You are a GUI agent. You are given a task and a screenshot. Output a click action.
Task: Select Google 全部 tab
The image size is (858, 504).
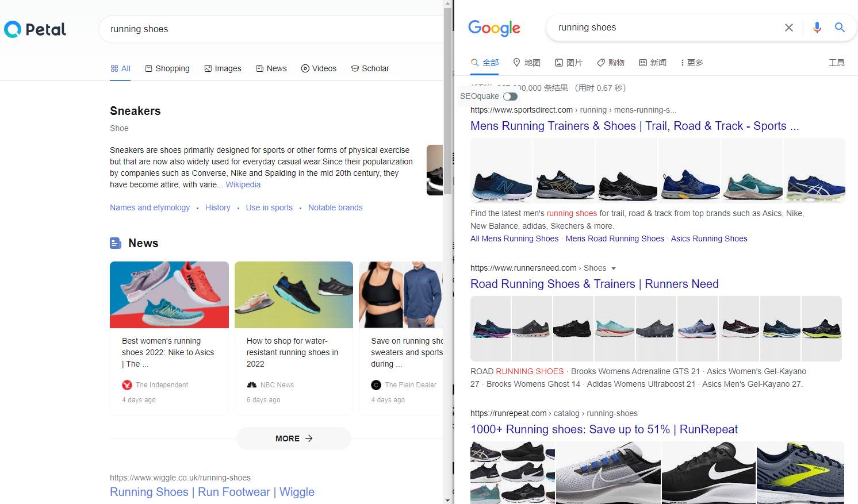coord(485,63)
